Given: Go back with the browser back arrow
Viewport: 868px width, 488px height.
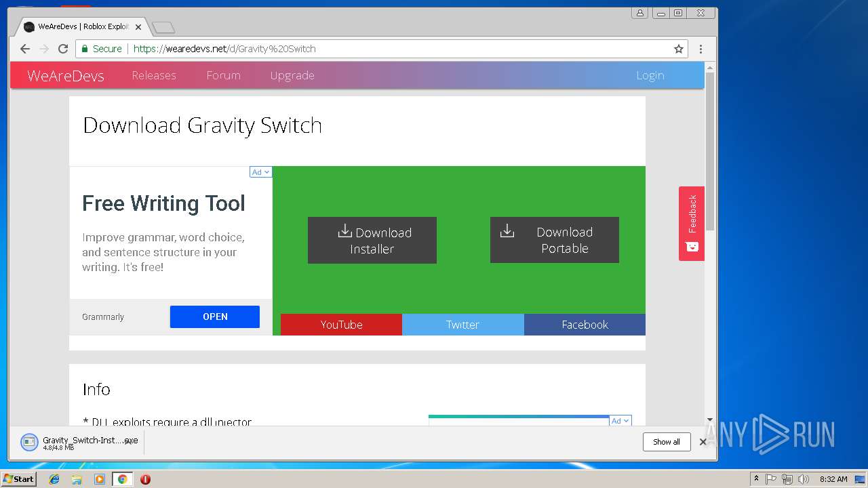Looking at the screenshot, I should tap(25, 49).
